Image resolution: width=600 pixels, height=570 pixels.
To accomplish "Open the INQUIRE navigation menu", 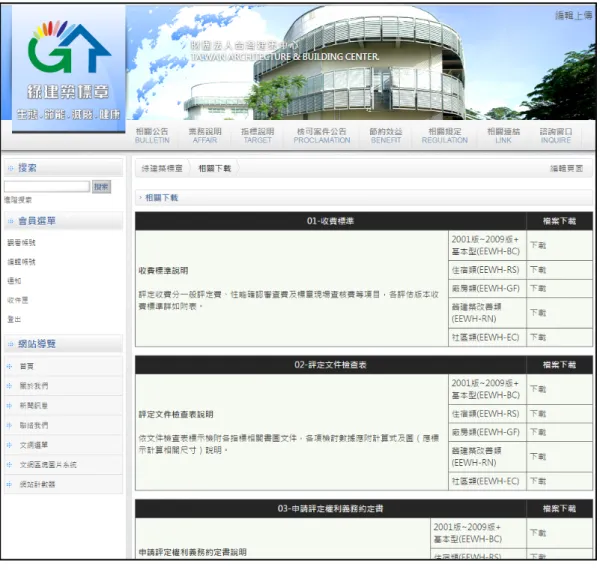I will pos(556,136).
